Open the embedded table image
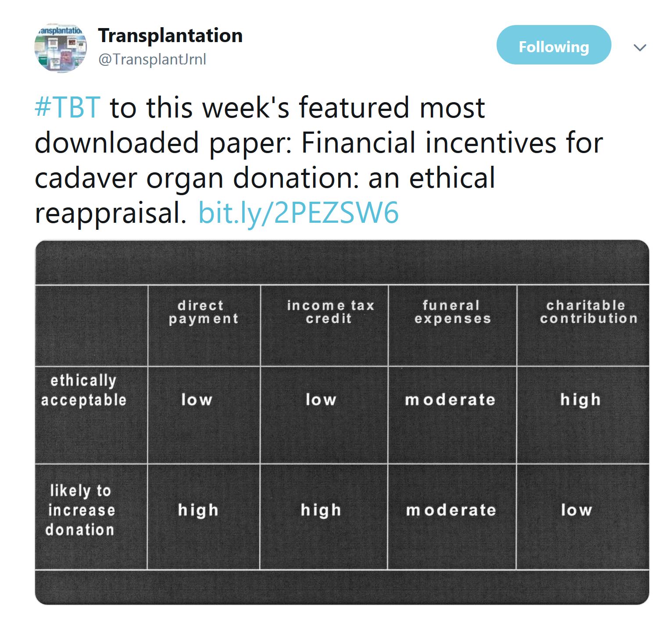The height and width of the screenshot is (617, 672). [342, 422]
